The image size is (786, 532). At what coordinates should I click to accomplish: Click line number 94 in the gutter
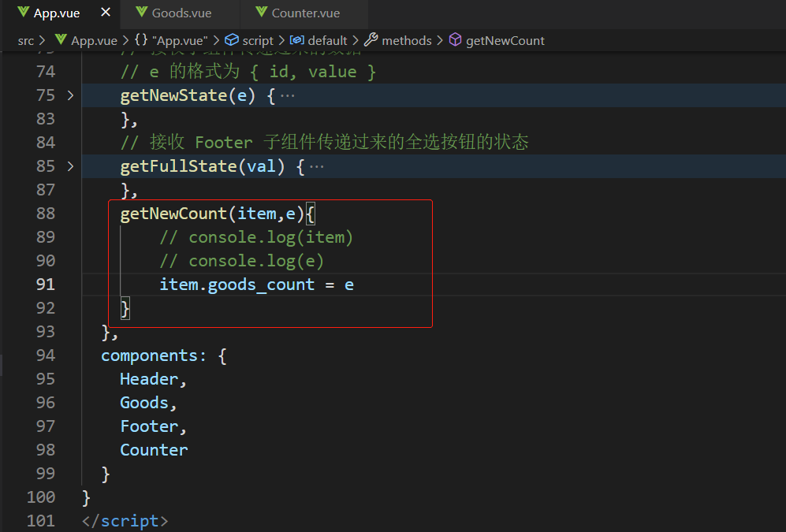46,355
